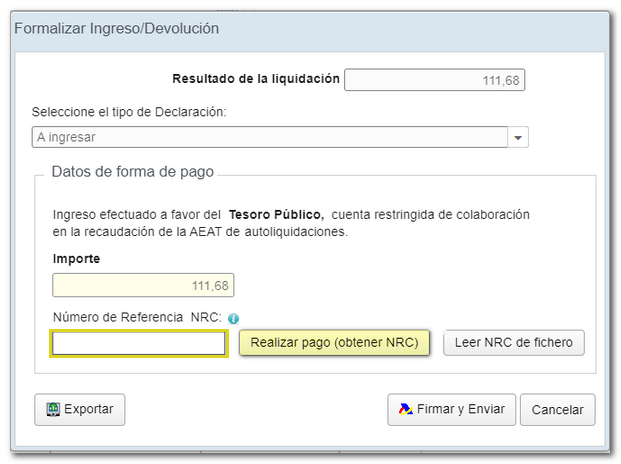Click the bold 'Tesoro Público' text

coord(275,215)
